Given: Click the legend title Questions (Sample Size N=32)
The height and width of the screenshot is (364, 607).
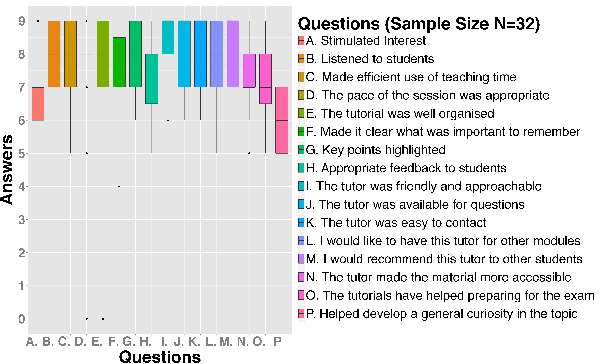Looking at the screenshot, I should point(419,24).
